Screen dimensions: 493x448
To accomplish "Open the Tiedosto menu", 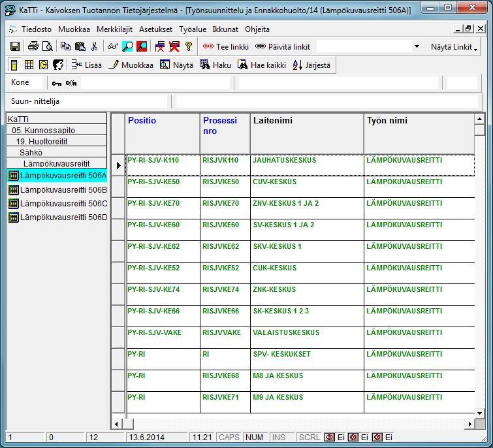I will coord(37,29).
